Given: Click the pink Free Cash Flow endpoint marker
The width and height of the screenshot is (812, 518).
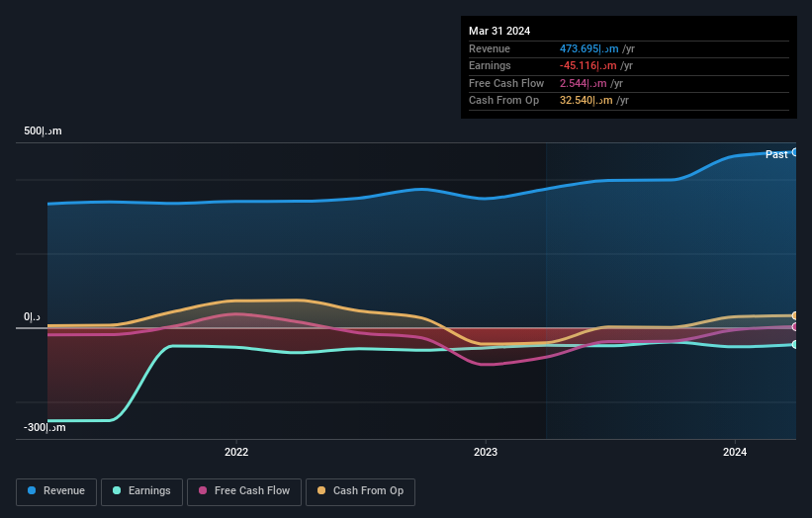Looking at the screenshot, I should (x=795, y=327).
